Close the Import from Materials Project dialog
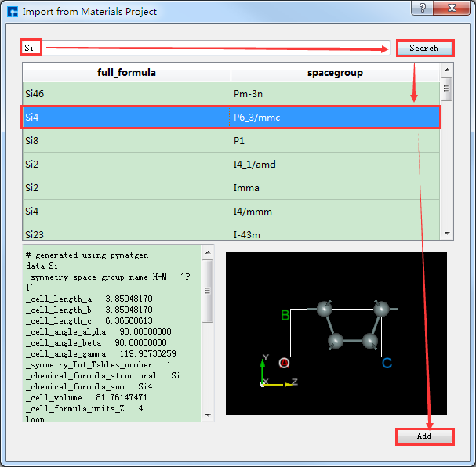476x467 pixels. [454, 9]
